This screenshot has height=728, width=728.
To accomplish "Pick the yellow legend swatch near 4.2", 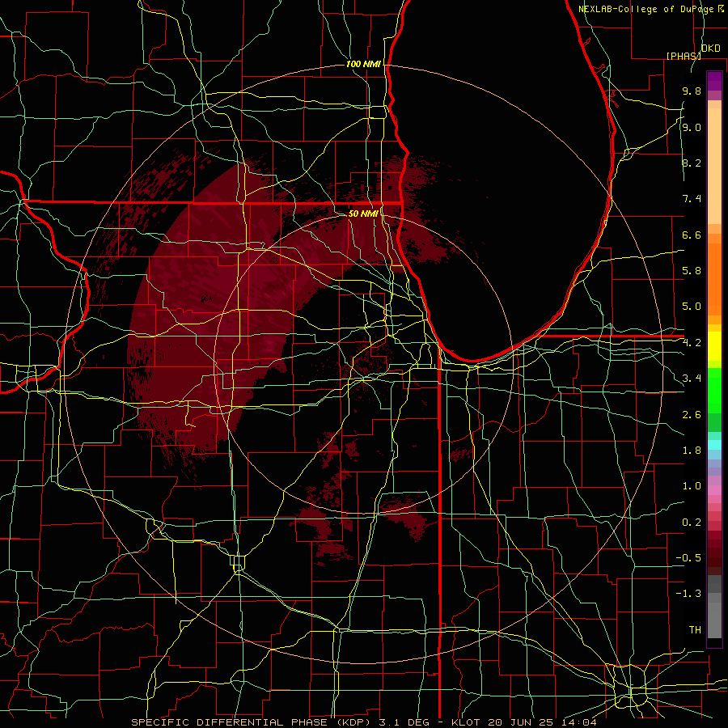I will (714, 346).
